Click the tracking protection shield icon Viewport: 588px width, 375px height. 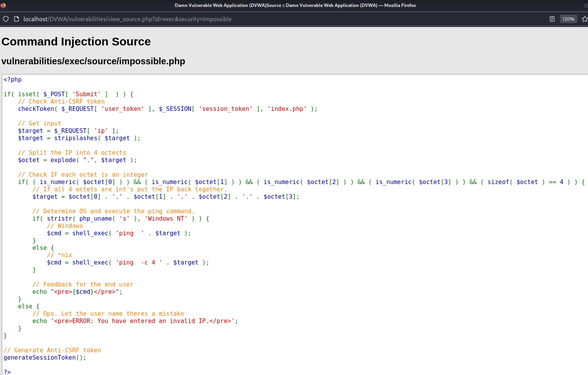point(6,19)
